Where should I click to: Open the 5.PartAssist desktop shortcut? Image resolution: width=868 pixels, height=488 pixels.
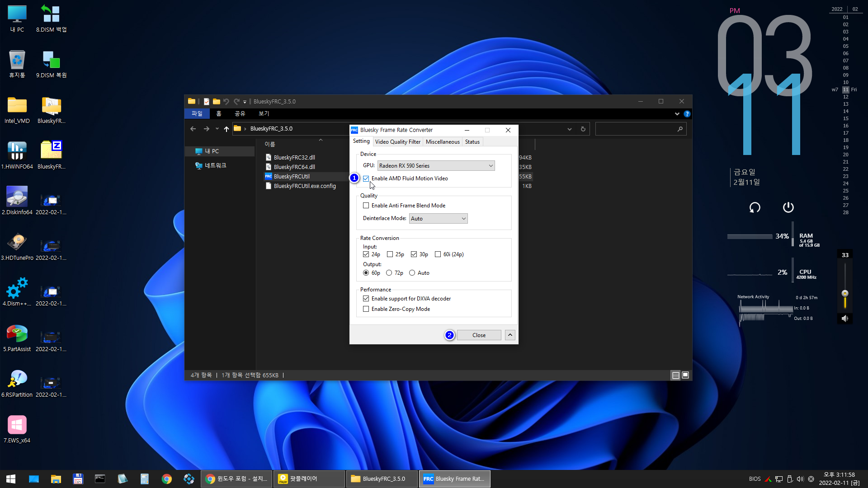click(17, 338)
